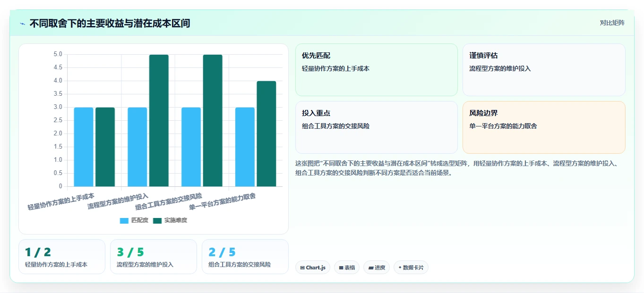Select the 1 / 2 stat card

coord(62,257)
